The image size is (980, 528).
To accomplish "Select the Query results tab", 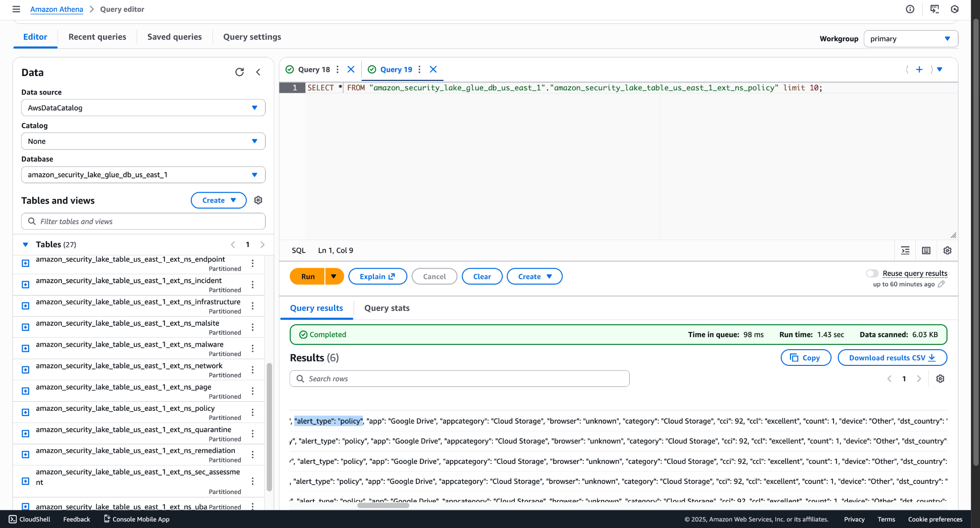I will click(x=317, y=308).
